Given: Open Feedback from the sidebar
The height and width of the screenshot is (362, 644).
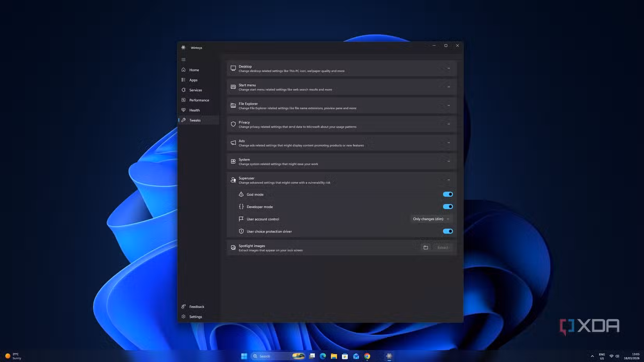Looking at the screenshot, I should [x=198, y=307].
